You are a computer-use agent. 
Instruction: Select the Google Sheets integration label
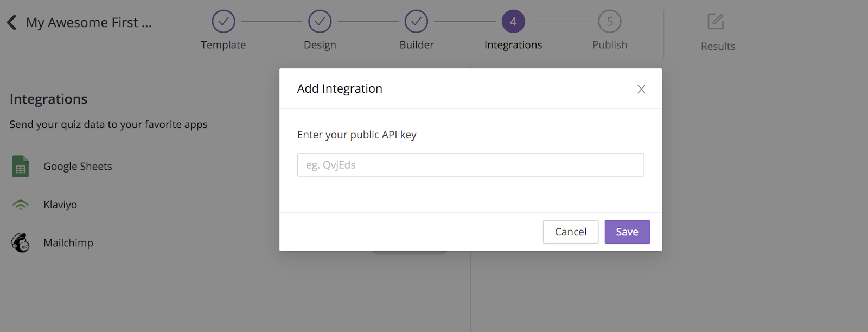point(78,167)
